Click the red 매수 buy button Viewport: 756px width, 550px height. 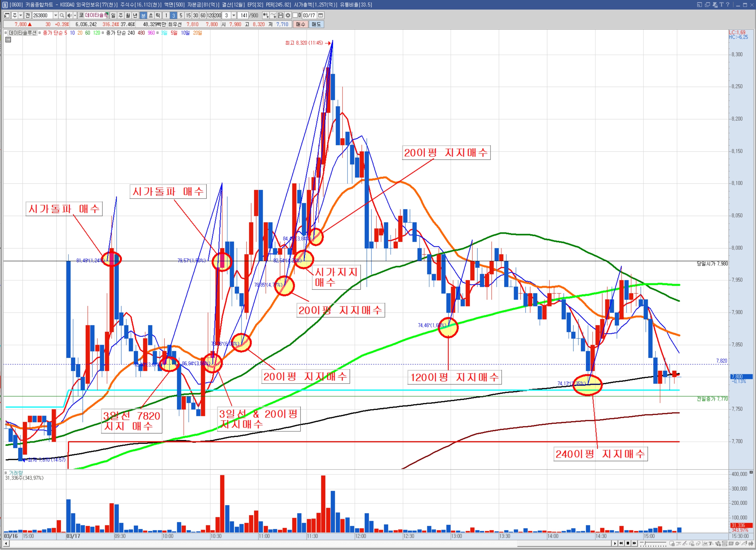[300, 24]
